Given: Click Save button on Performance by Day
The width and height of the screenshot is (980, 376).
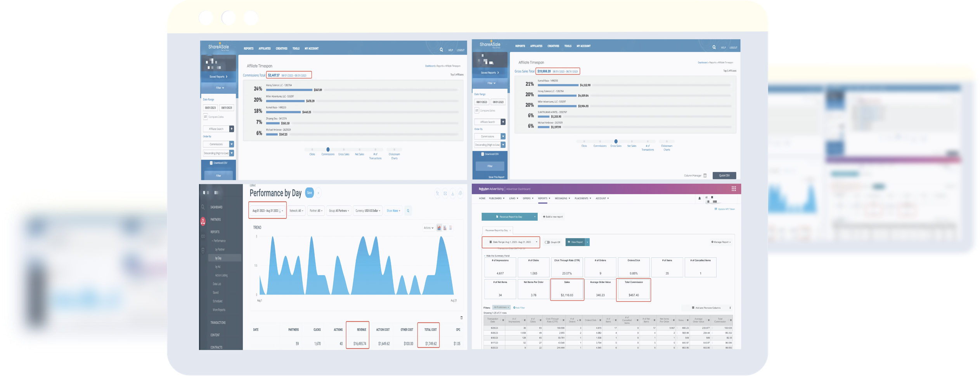Looking at the screenshot, I should 309,193.
